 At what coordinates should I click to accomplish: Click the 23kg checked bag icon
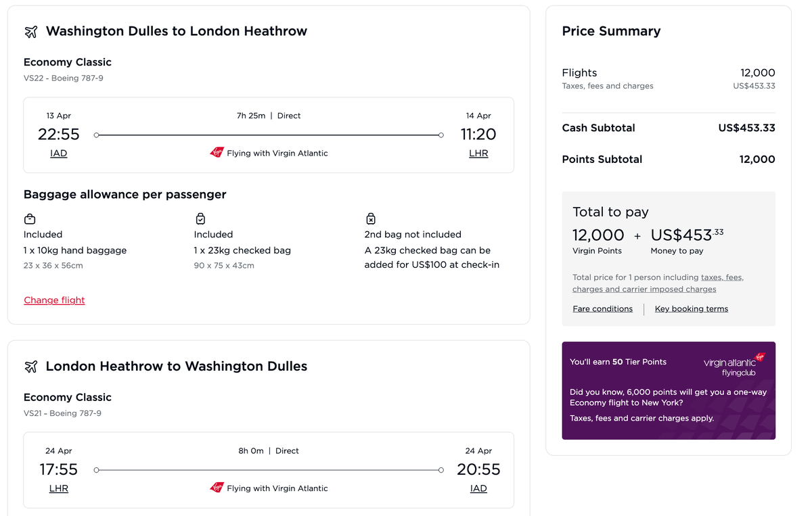point(200,219)
